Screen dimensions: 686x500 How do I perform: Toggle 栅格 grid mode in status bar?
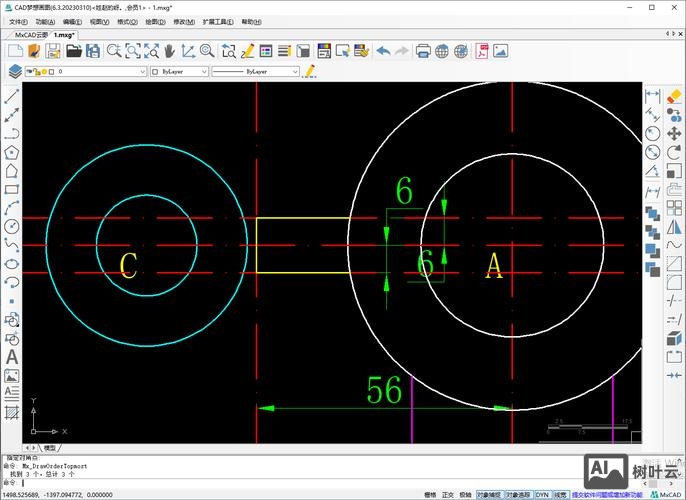click(x=430, y=494)
